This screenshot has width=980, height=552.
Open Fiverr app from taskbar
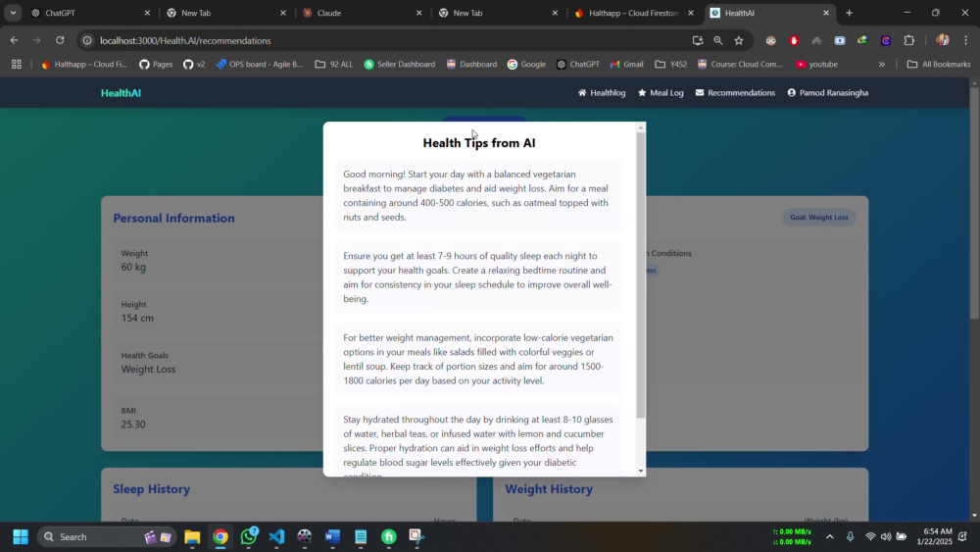(389, 536)
